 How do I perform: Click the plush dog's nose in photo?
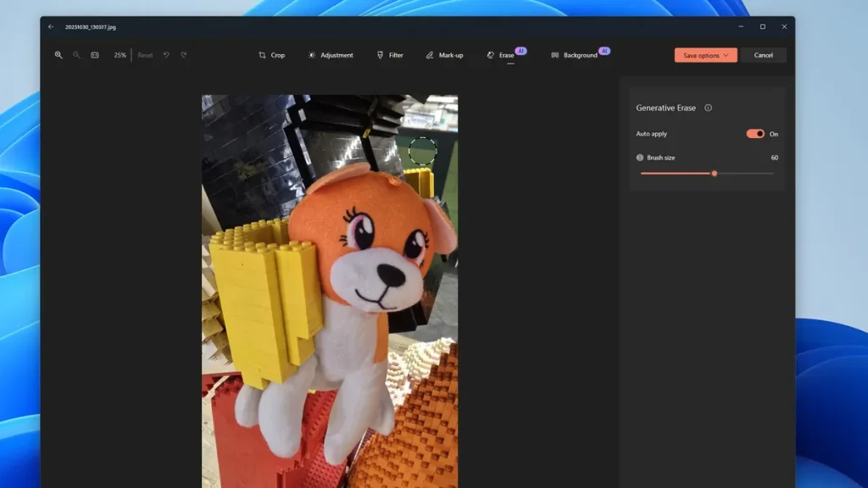pyautogui.click(x=390, y=274)
